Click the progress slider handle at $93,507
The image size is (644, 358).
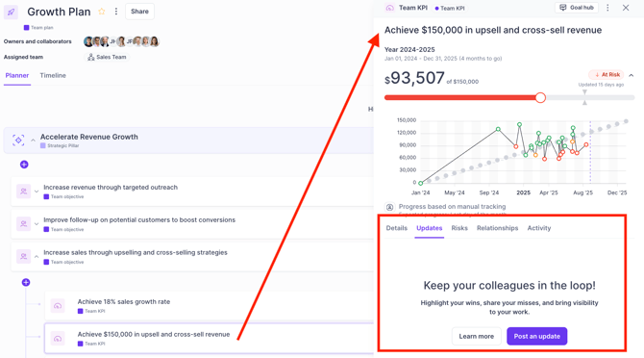click(540, 98)
